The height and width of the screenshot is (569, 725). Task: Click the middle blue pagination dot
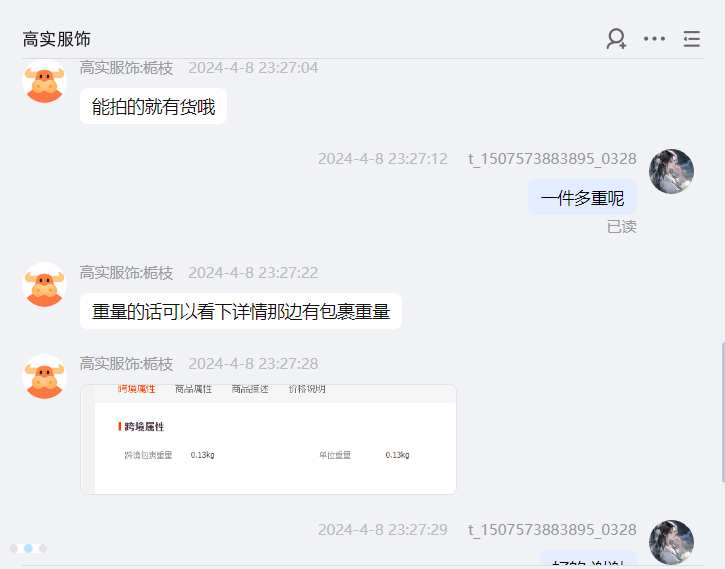pyautogui.click(x=28, y=548)
